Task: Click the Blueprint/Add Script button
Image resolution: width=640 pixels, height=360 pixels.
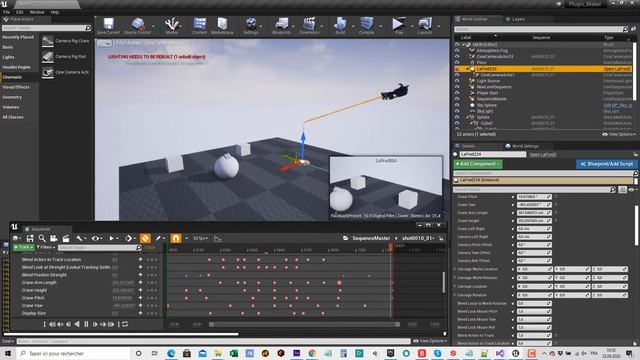Action: pos(606,164)
